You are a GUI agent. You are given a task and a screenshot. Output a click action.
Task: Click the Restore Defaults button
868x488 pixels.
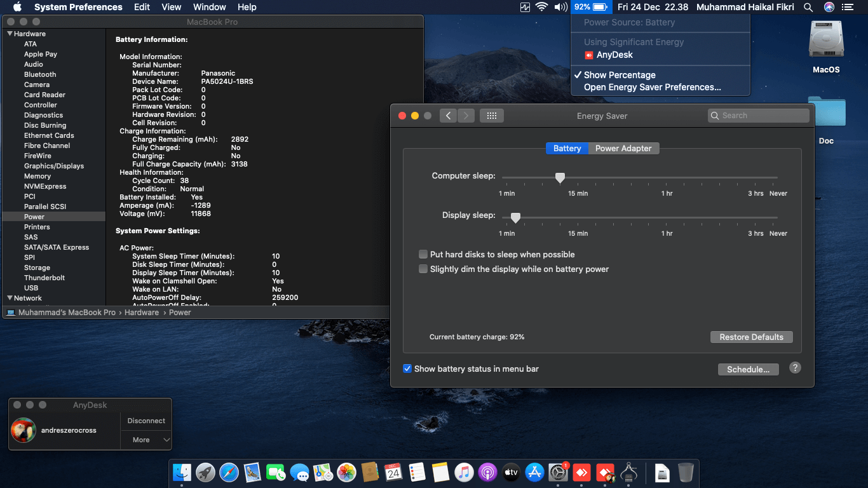751,337
